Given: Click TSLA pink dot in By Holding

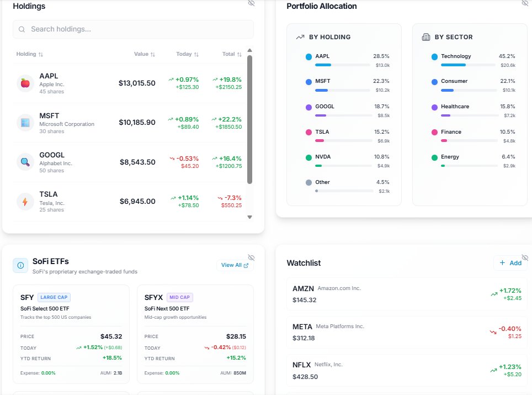Looking at the screenshot, I should point(308,133).
